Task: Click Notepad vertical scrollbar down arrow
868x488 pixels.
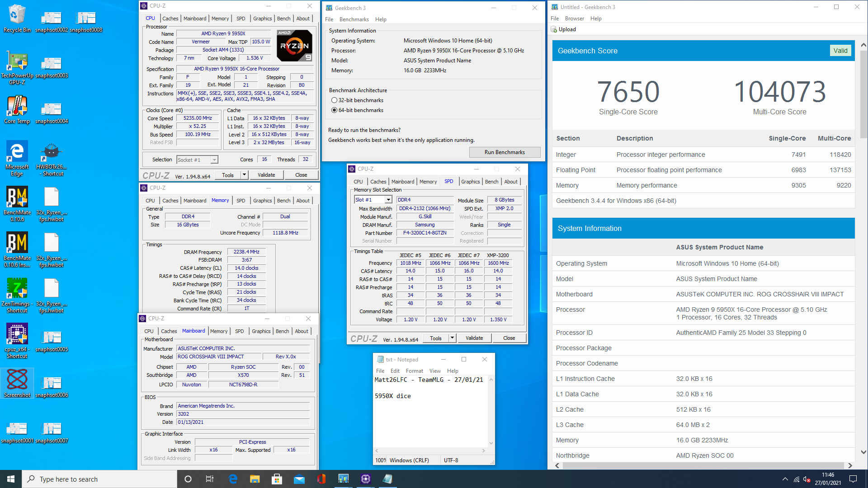Action: click(x=491, y=443)
